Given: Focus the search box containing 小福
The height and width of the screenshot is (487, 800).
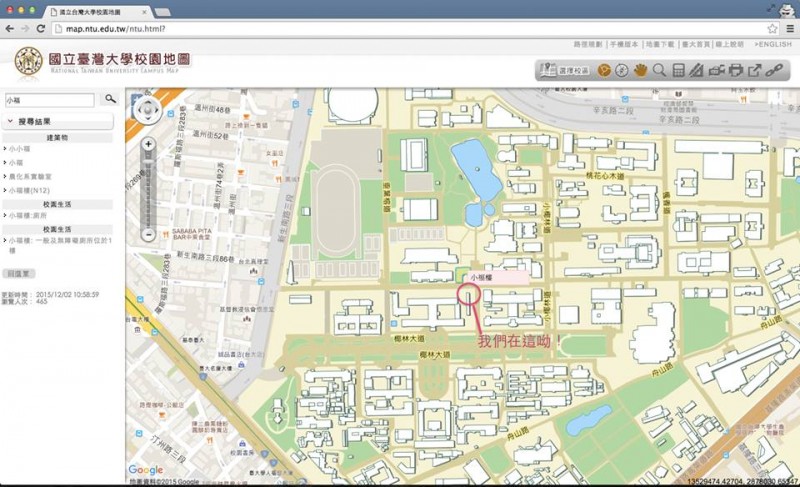Looking at the screenshot, I should (49, 100).
